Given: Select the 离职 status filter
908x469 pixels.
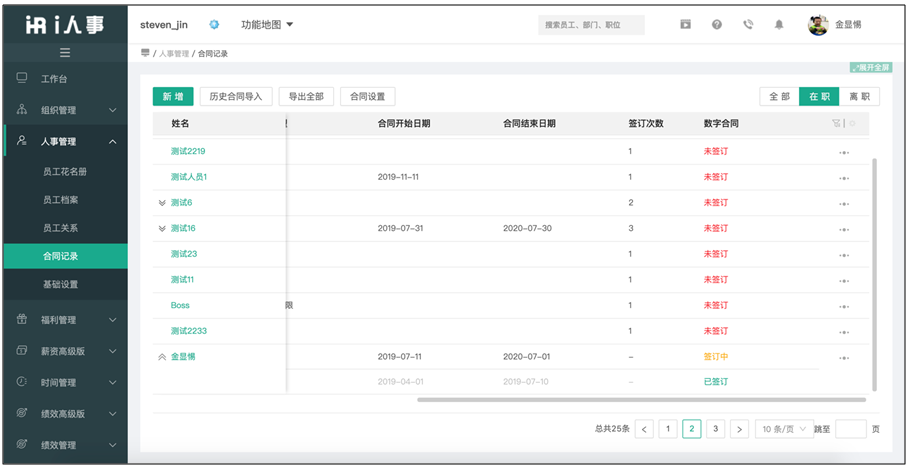Looking at the screenshot, I should point(859,97).
